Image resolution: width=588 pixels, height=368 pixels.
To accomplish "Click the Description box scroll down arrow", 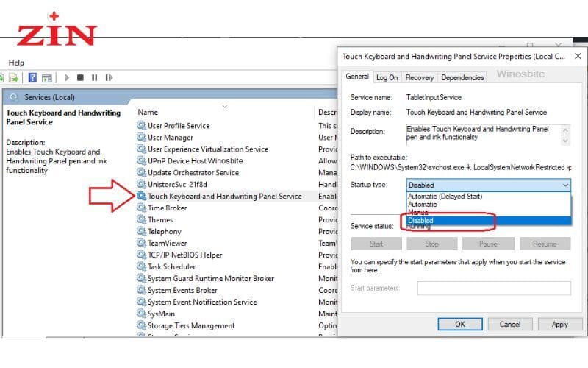I will (565, 141).
